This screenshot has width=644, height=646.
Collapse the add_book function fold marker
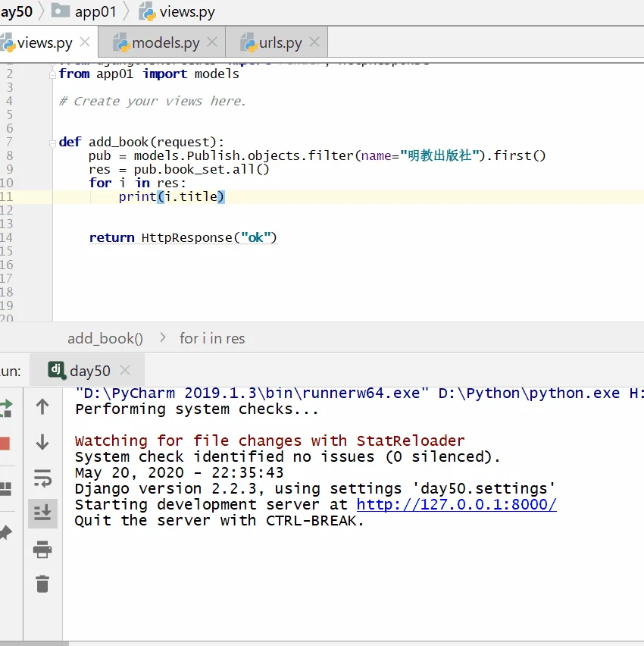pos(52,143)
